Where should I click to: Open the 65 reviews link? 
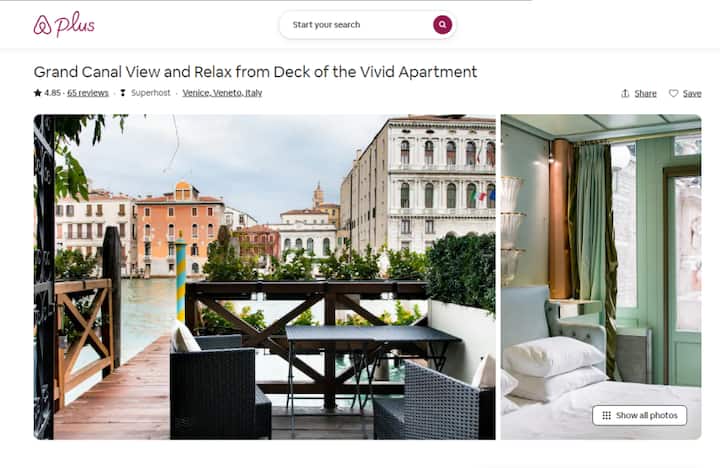tap(88, 93)
